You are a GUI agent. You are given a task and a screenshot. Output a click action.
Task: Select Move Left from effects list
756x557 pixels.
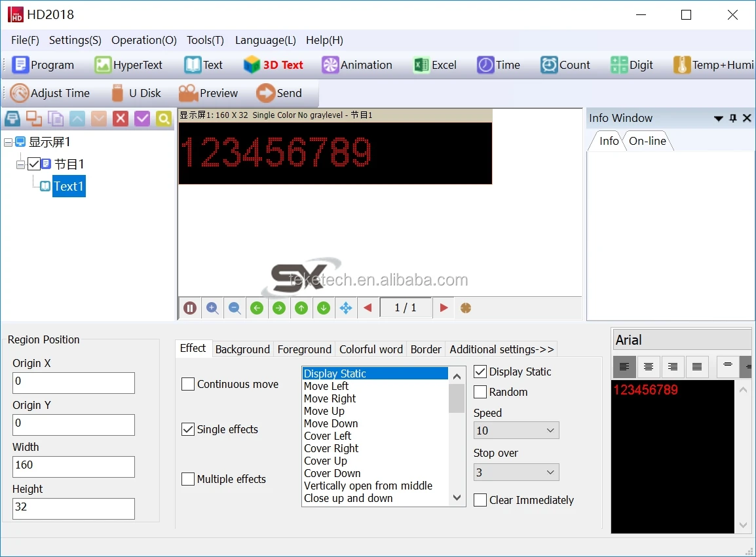click(x=326, y=386)
